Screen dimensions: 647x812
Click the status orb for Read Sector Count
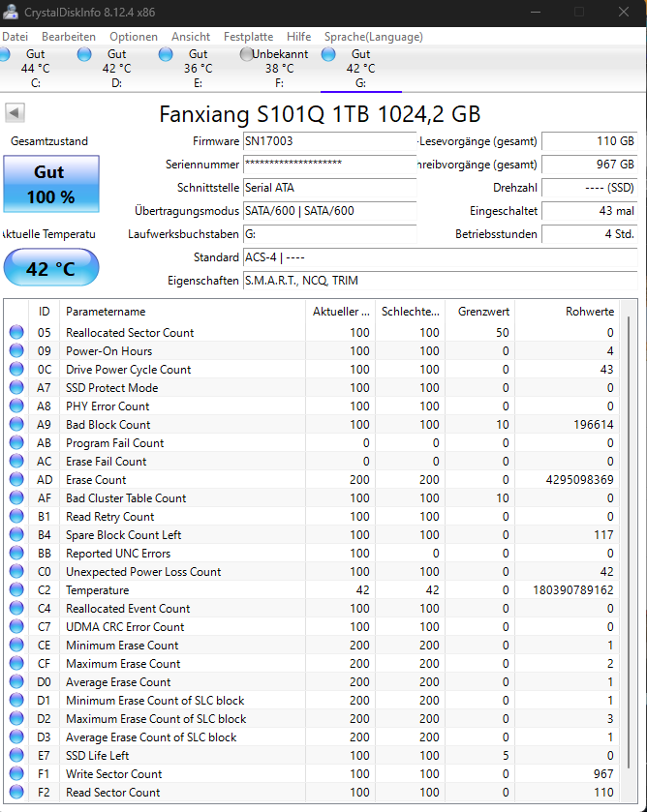tap(16, 792)
